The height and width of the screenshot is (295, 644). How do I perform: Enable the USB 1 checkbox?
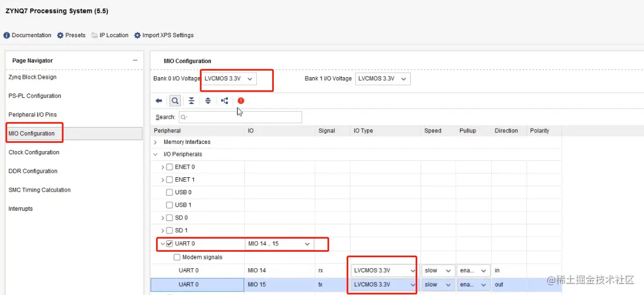pos(169,205)
